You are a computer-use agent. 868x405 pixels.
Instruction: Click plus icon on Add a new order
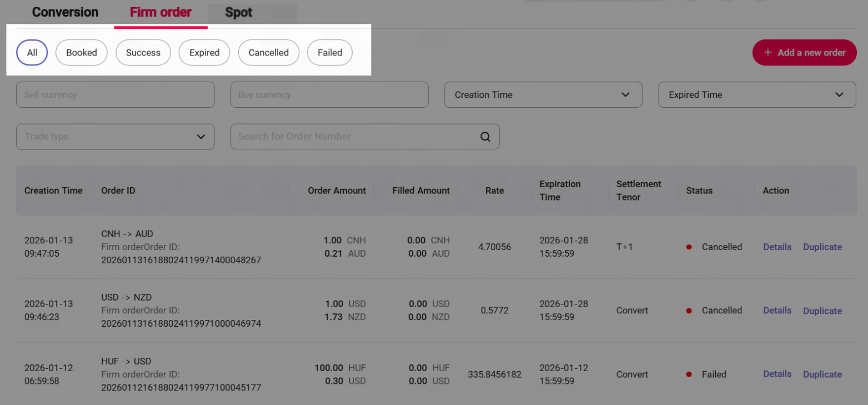(x=767, y=52)
